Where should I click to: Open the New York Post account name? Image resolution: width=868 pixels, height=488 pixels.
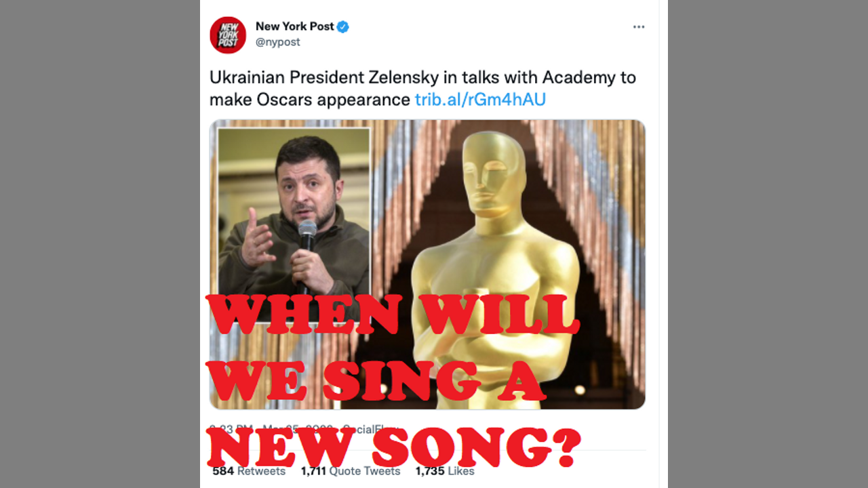click(295, 26)
